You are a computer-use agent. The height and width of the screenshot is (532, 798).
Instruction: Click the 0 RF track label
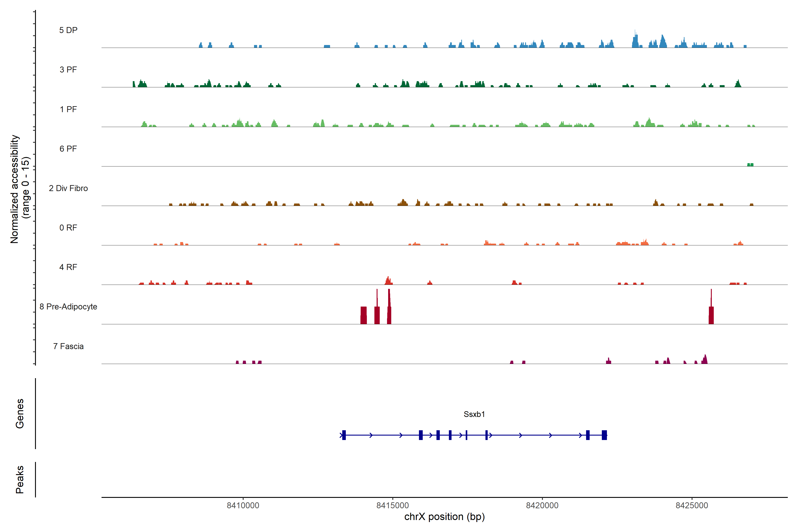pos(68,228)
